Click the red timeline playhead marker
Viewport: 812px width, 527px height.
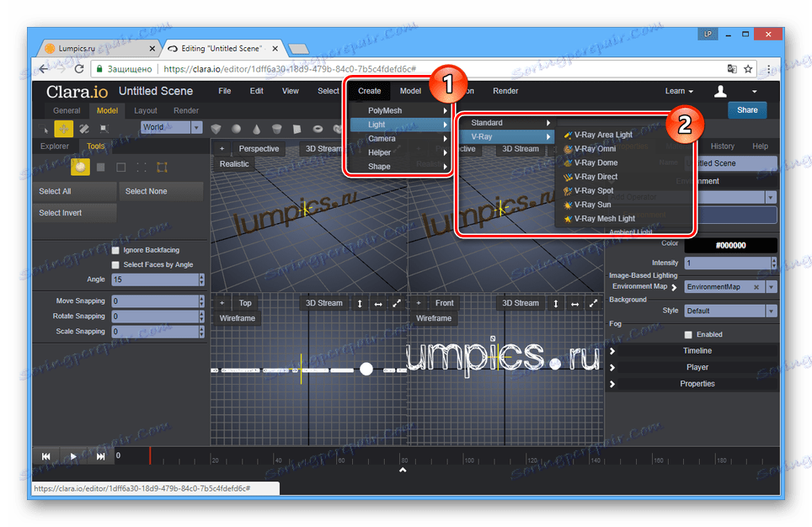pos(150,455)
